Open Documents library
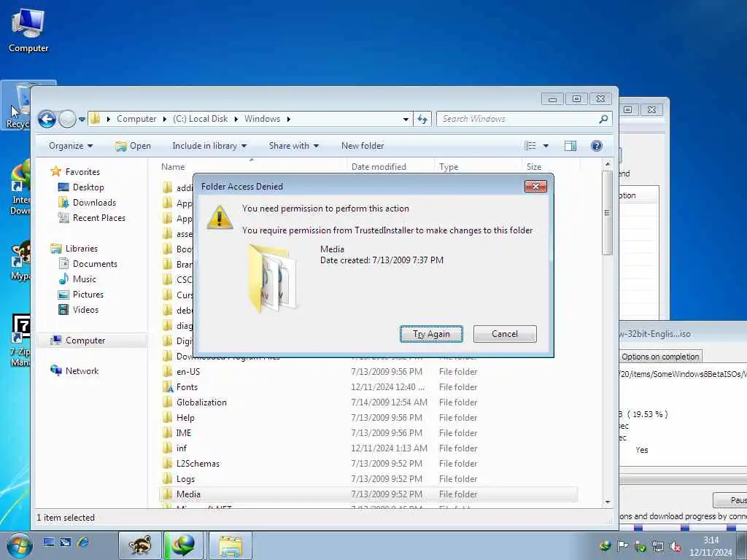 [x=95, y=264]
